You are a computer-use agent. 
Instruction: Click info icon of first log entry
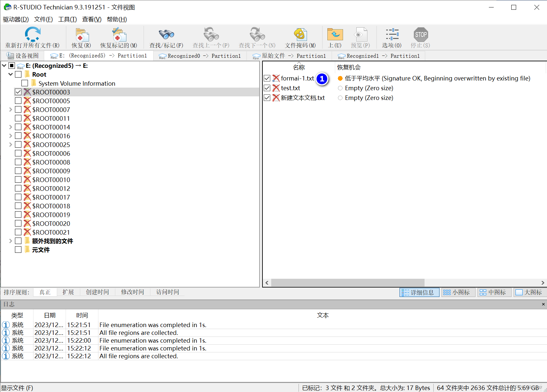(x=6, y=325)
